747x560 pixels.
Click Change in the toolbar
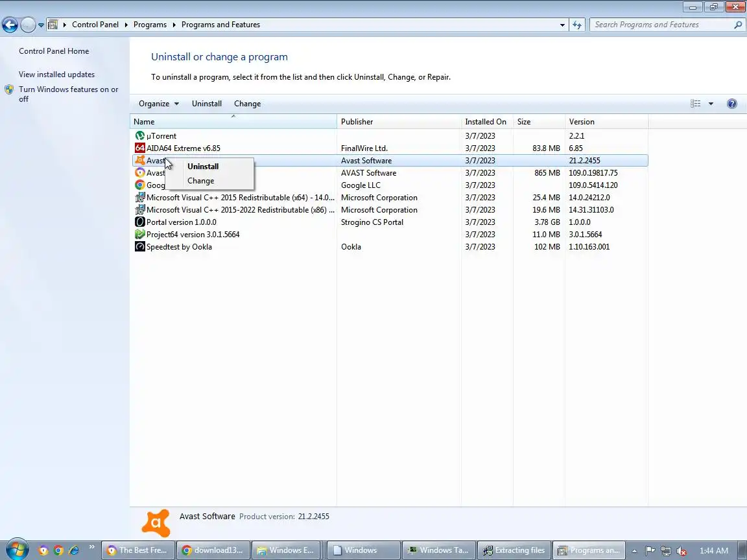point(247,104)
